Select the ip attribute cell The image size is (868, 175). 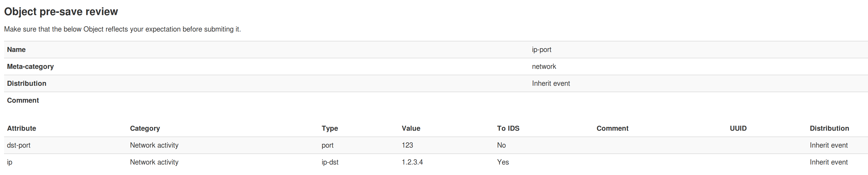pos(9,162)
